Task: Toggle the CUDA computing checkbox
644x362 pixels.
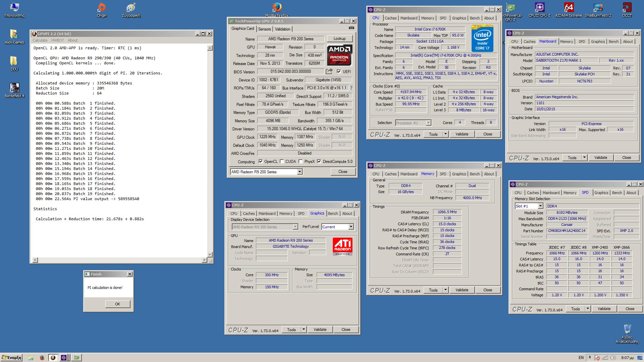Action: (282, 161)
